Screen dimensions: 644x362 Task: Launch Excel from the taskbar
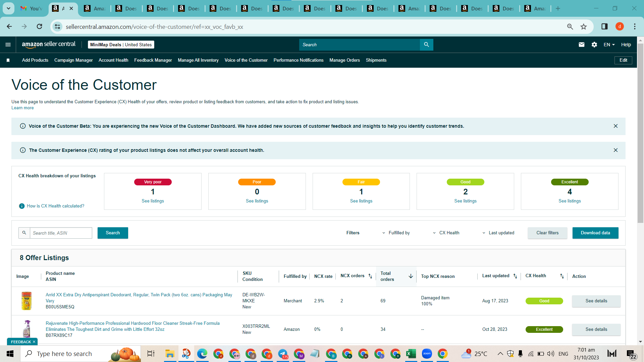tap(411, 354)
